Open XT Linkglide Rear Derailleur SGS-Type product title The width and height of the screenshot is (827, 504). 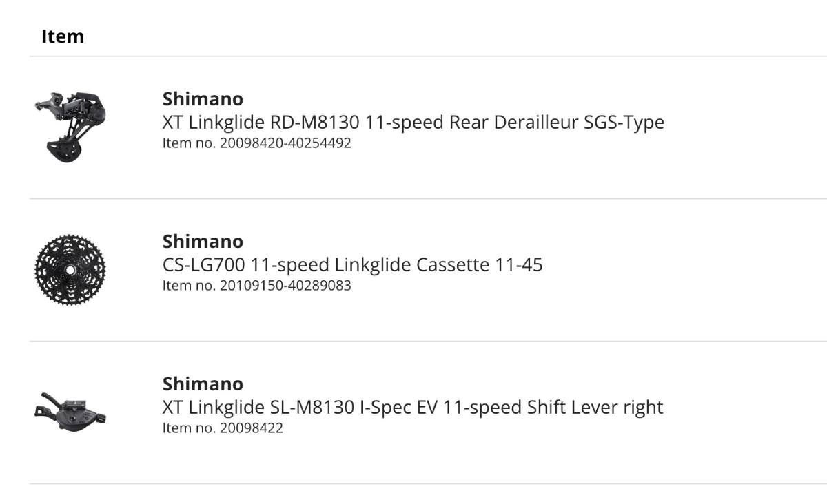click(413, 123)
